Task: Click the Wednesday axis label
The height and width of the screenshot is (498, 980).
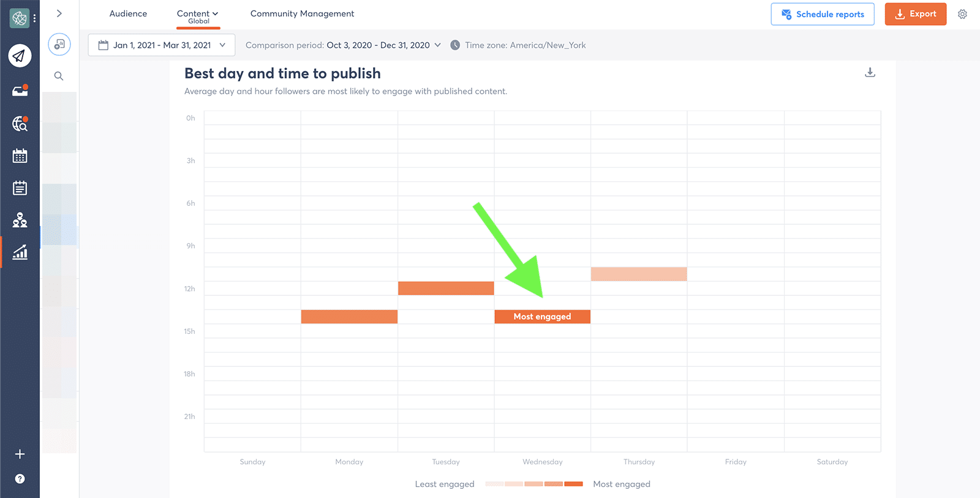Action: (543, 462)
